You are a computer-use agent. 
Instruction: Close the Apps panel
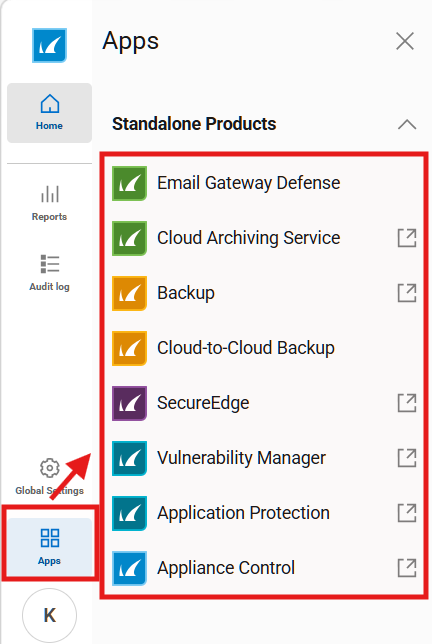point(405,41)
